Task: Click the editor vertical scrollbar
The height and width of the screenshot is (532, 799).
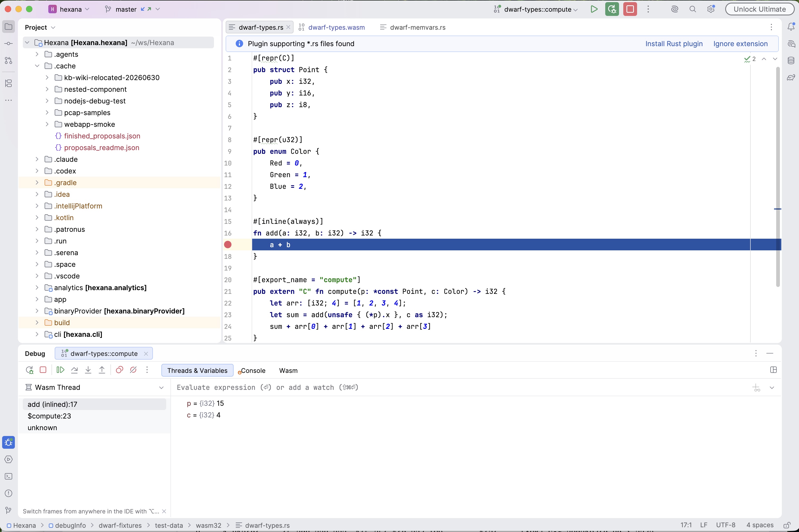Action: click(x=777, y=176)
